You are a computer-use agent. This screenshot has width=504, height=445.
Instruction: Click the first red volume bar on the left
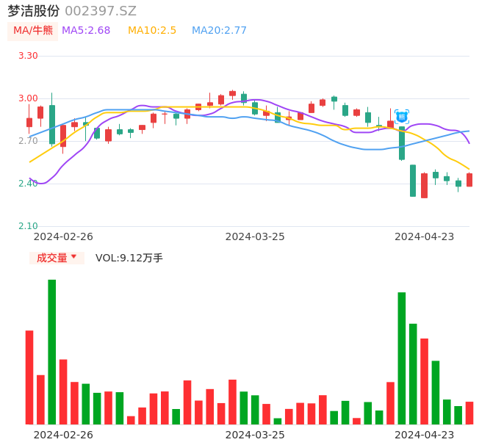[29, 377]
